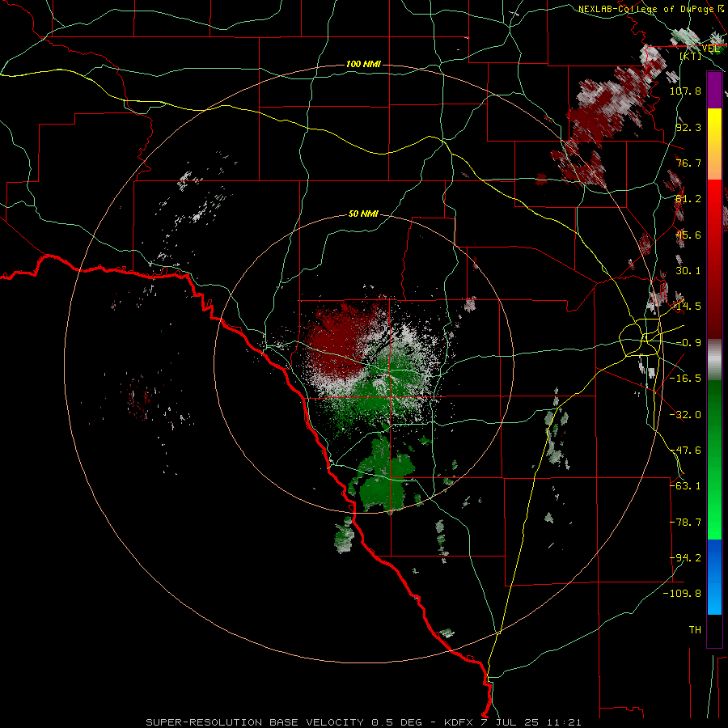Click the 50 NMI range ring label

click(363, 214)
